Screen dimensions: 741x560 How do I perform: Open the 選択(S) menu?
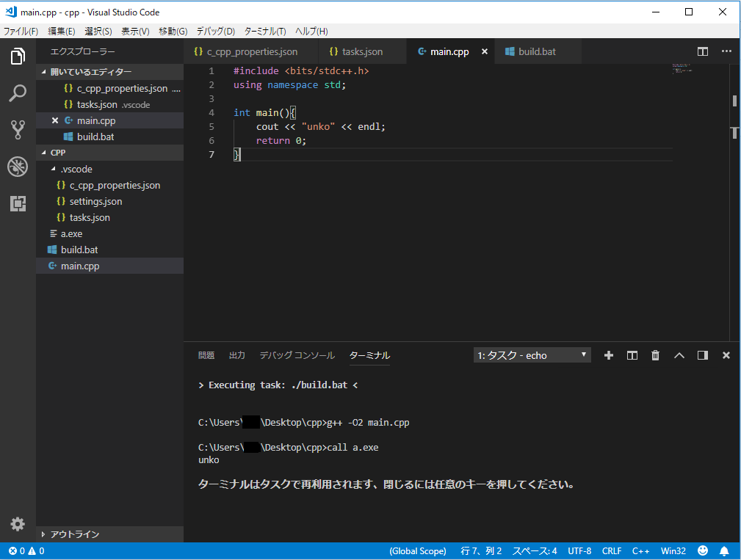point(98,31)
